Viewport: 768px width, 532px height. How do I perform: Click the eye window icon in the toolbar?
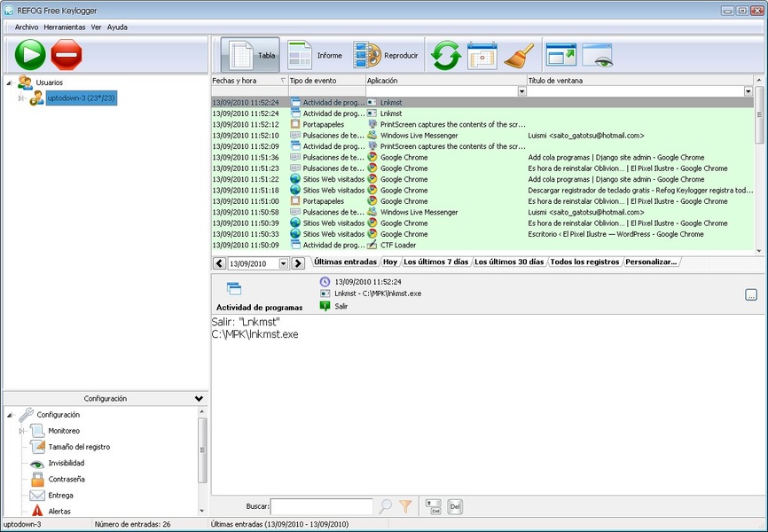click(598, 56)
